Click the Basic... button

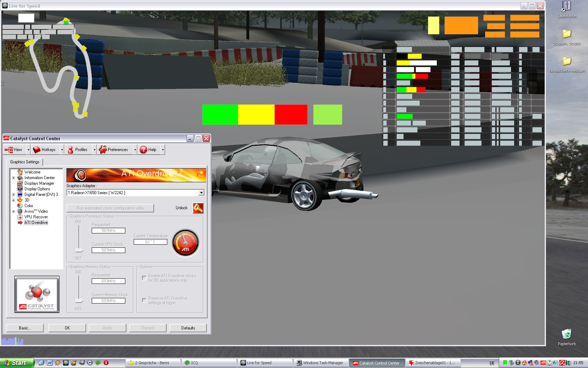point(25,328)
